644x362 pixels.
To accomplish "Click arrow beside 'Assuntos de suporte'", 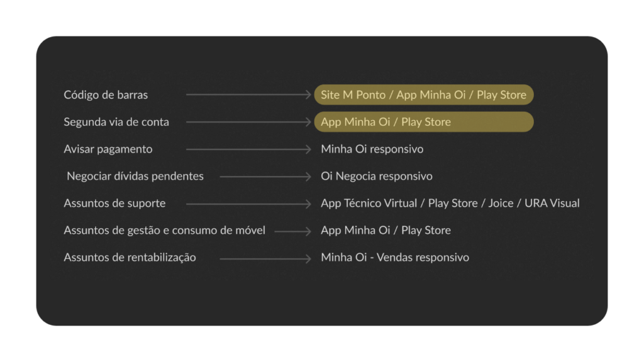I will click(248, 204).
